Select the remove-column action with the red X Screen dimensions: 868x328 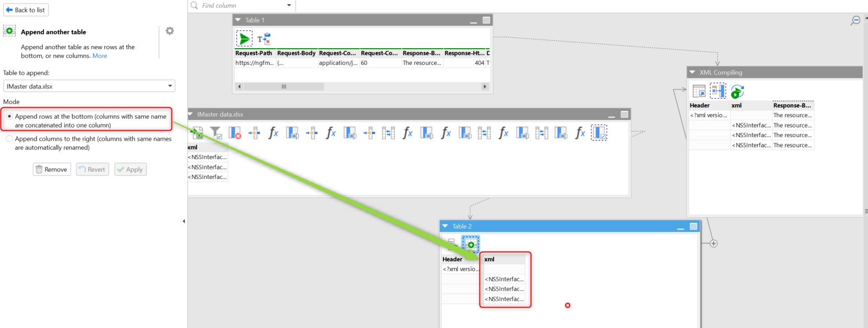tap(235, 133)
